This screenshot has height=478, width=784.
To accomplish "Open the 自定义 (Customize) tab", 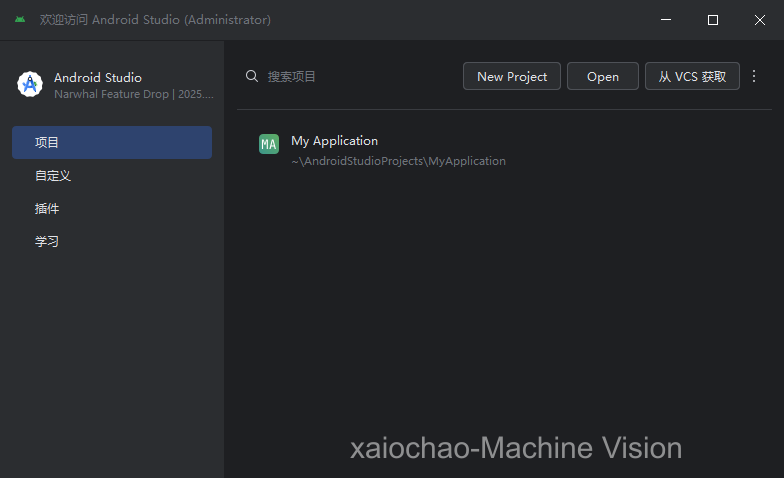I will (112, 176).
